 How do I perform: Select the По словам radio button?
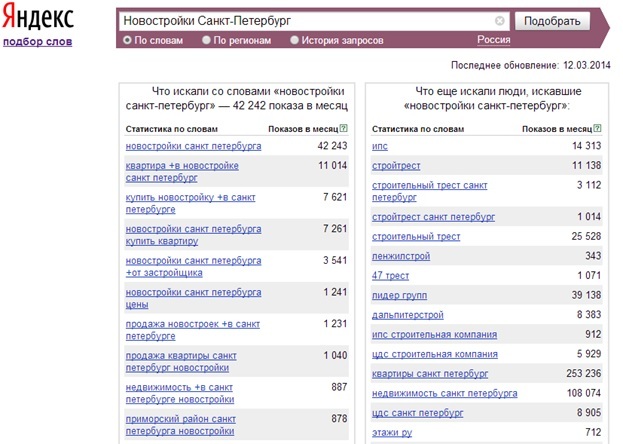[127, 40]
